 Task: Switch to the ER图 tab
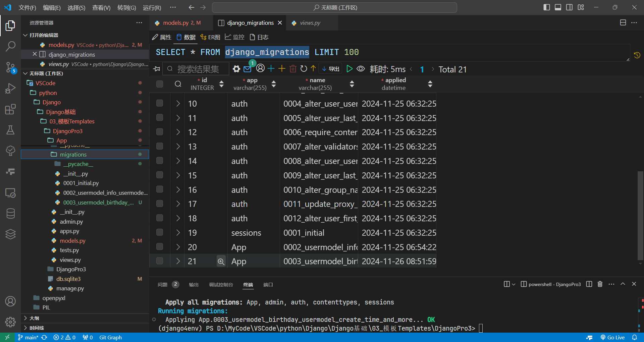point(210,37)
